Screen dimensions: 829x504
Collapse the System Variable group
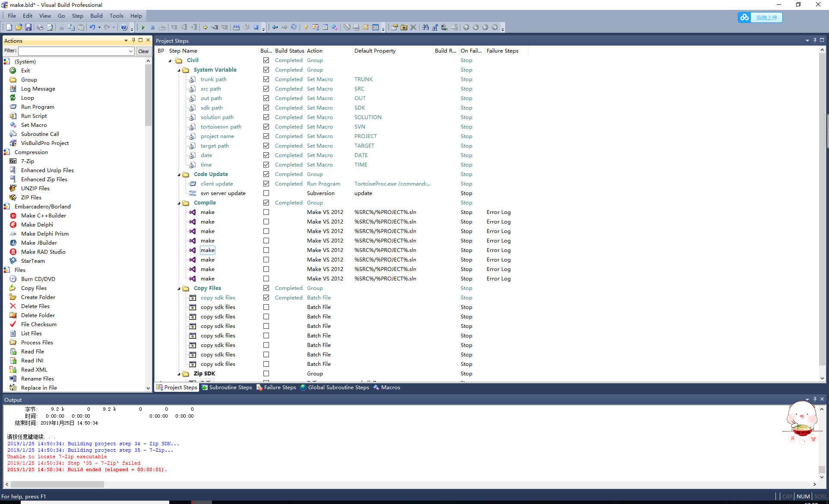pos(179,70)
